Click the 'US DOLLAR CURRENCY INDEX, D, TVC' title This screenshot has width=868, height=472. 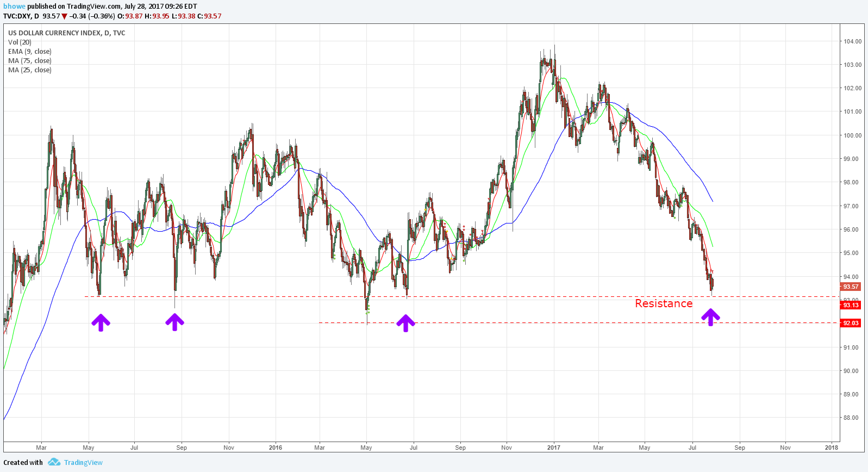pos(67,33)
